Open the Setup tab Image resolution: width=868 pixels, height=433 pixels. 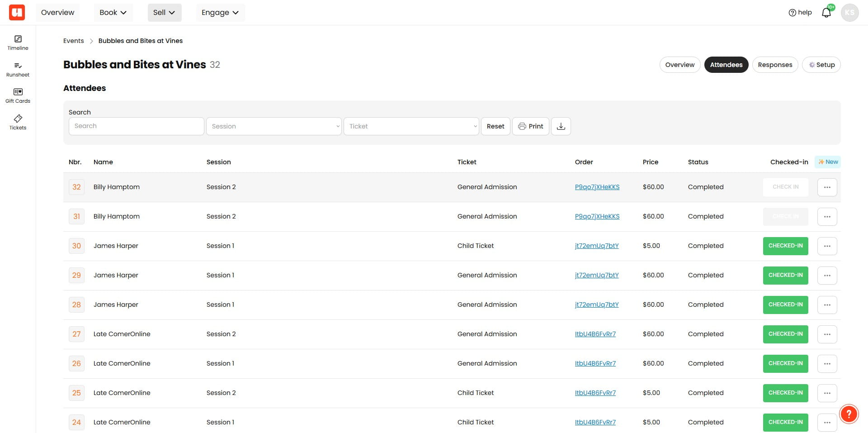point(821,65)
